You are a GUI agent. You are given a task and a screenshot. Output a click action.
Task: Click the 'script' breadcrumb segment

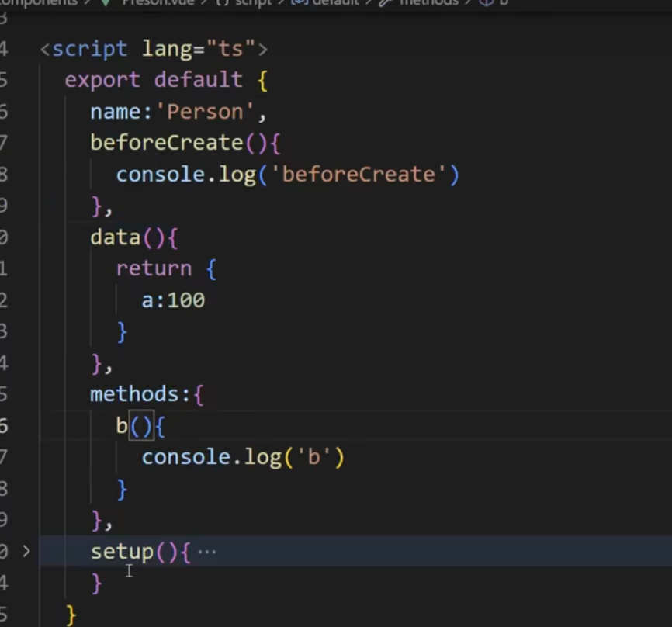pyautogui.click(x=253, y=2)
